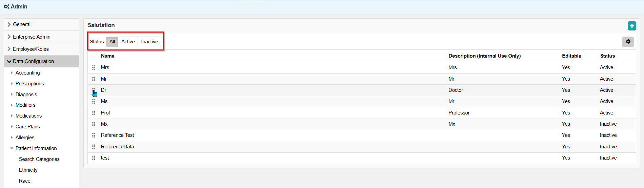Click the Name column header
Screen dimensions: 644x188
107,56
